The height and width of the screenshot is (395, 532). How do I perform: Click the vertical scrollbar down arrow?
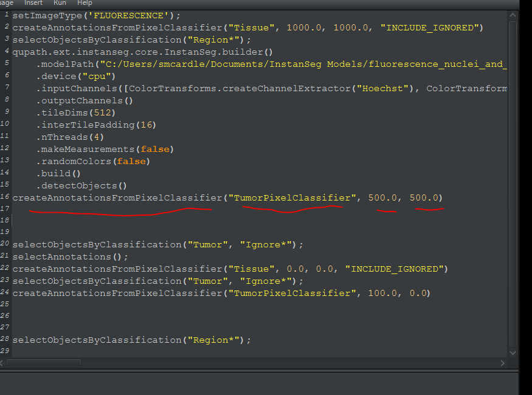tap(513, 352)
